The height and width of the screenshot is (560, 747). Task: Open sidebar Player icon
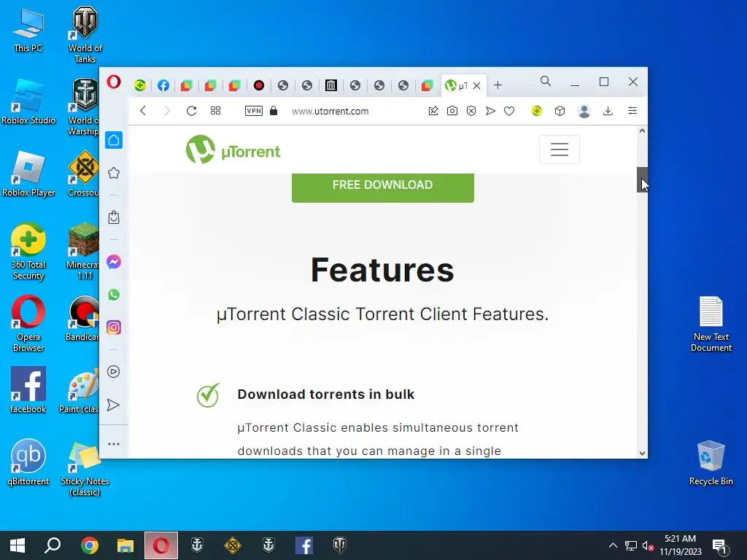coord(113,371)
